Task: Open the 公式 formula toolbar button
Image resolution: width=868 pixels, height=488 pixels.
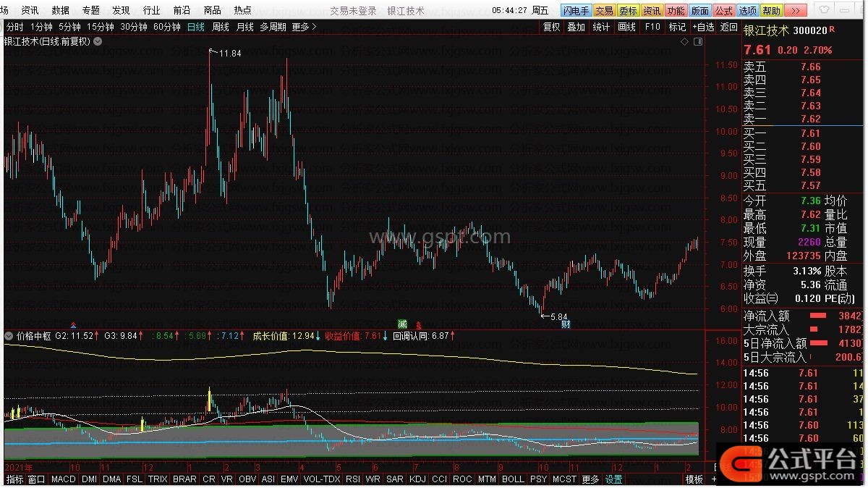Action: click(723, 11)
